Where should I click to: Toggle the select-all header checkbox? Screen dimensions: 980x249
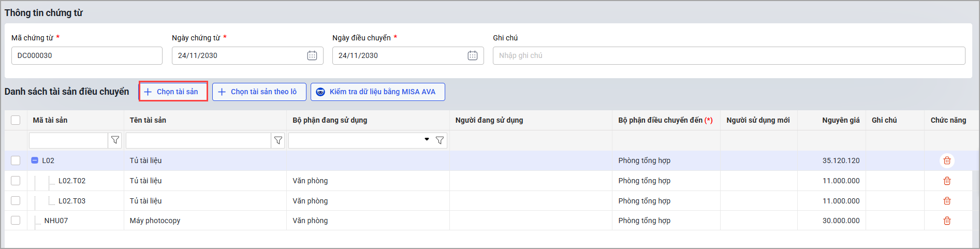16,120
